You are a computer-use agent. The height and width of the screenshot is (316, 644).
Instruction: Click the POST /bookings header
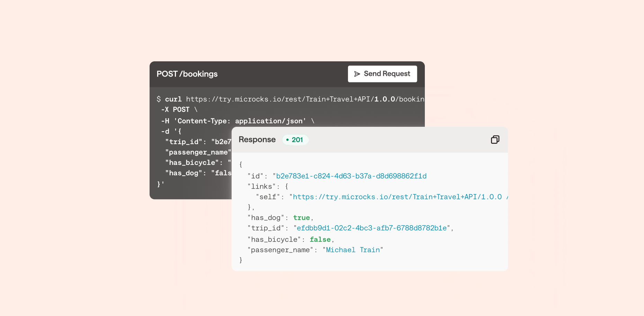coord(187,74)
